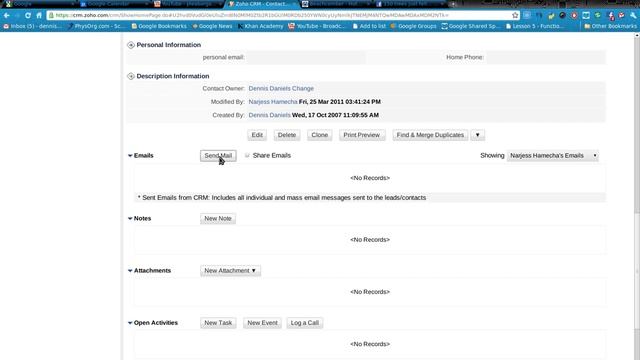Click the Edit button
The height and width of the screenshot is (360, 640).
coord(257,135)
